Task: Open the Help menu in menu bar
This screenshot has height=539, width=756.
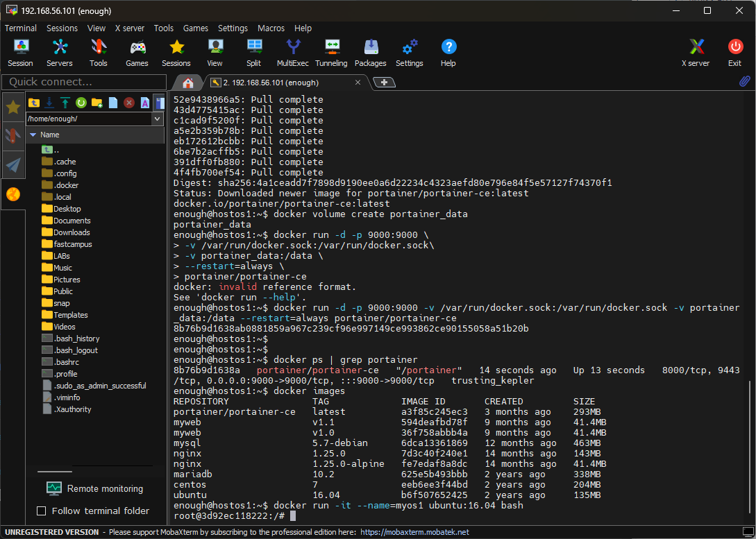Action: (303, 28)
